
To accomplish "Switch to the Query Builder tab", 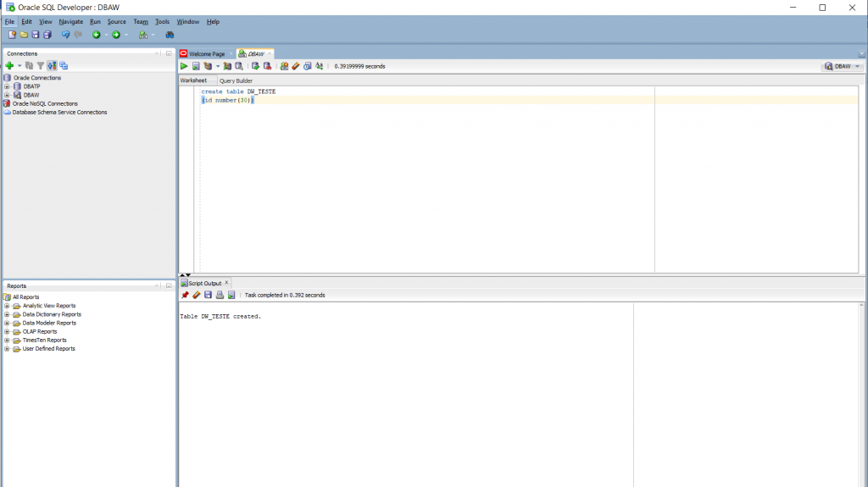I will 236,80.
